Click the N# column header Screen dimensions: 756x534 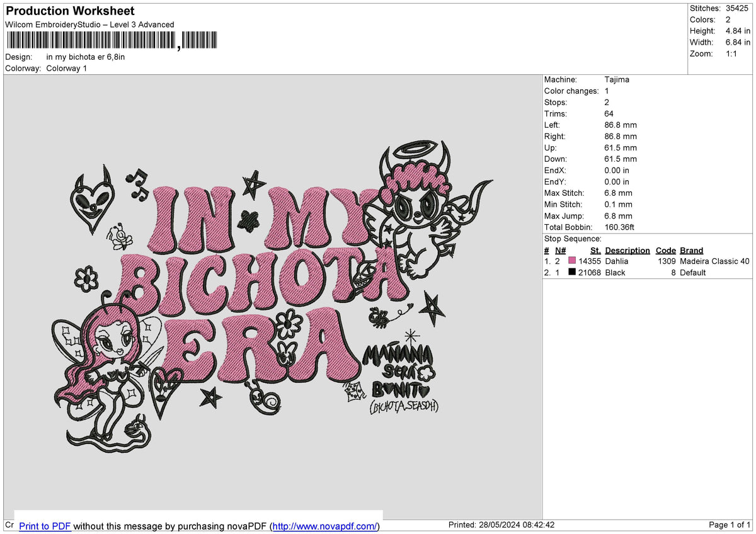coord(561,251)
